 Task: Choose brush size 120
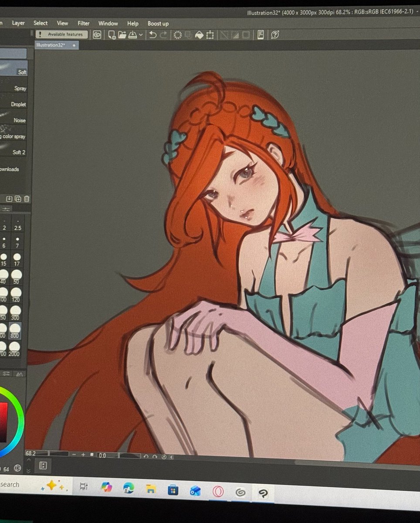[x=16, y=295]
